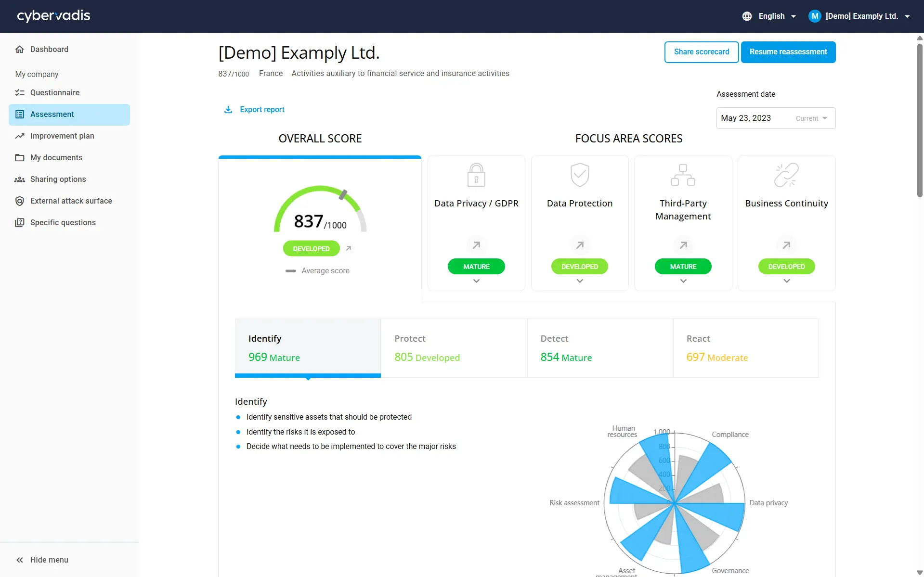Image resolution: width=924 pixels, height=577 pixels.
Task: Click the download icon beside Export report
Action: pyautogui.click(x=228, y=110)
